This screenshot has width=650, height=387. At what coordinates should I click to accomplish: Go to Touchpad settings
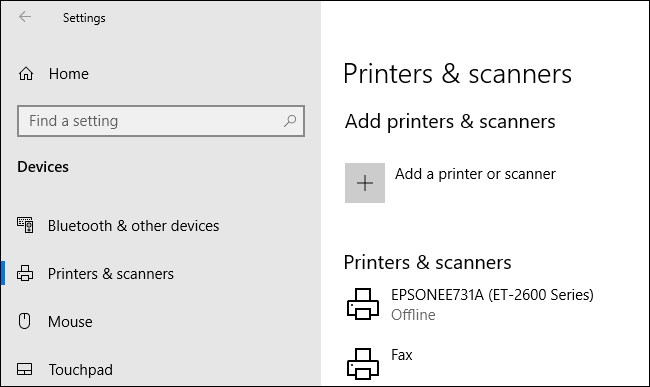pos(80,370)
